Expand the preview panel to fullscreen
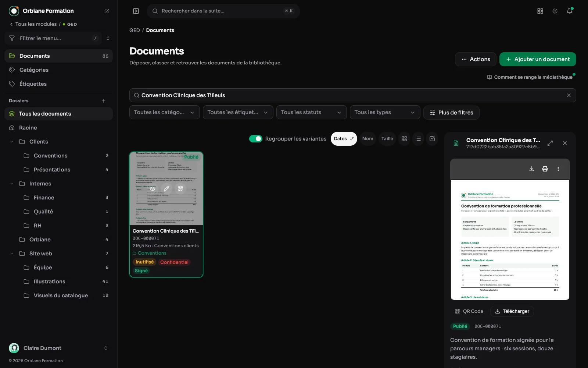This screenshot has height=368, width=588. pos(550,143)
